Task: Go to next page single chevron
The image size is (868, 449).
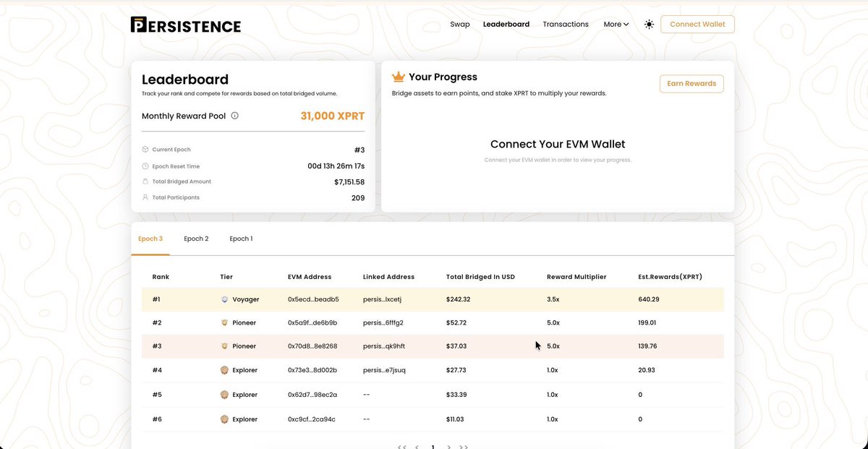Action: pos(448,447)
